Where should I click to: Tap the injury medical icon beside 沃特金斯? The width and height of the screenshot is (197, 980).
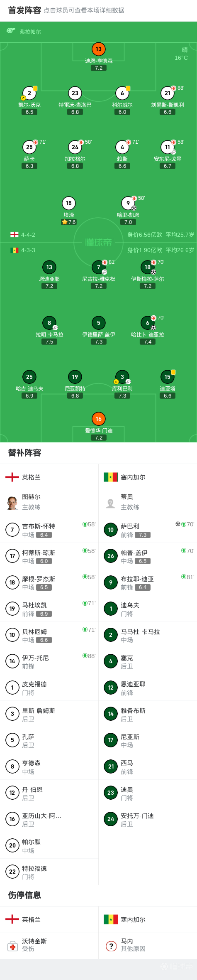click(12, 946)
